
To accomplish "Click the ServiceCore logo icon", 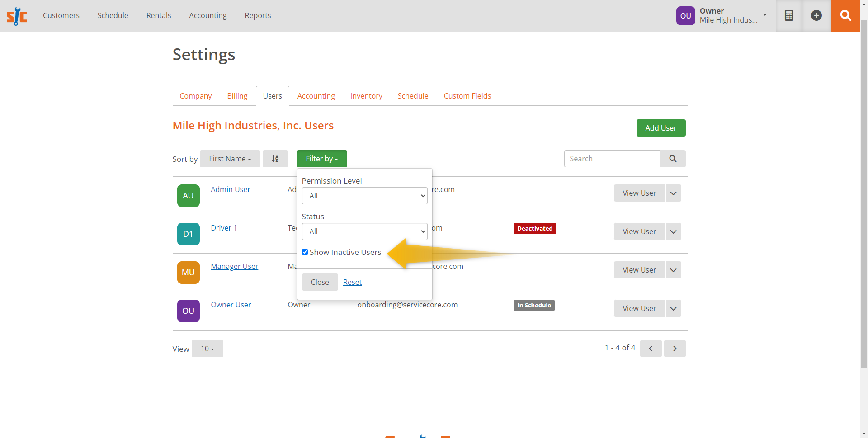I will coord(17,16).
